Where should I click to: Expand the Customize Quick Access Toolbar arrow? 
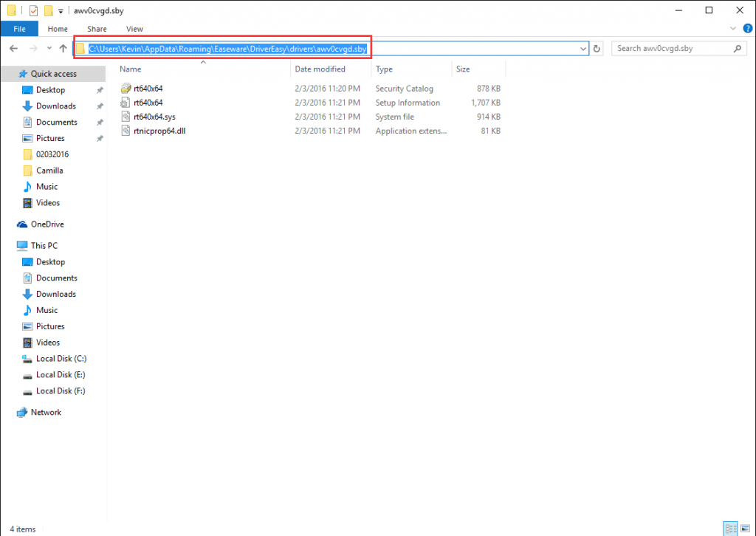61,10
